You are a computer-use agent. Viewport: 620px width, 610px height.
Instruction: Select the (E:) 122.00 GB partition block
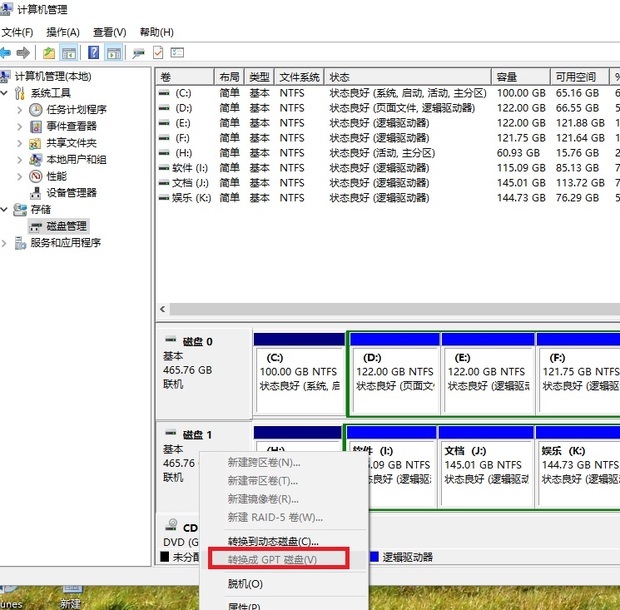coord(488,374)
